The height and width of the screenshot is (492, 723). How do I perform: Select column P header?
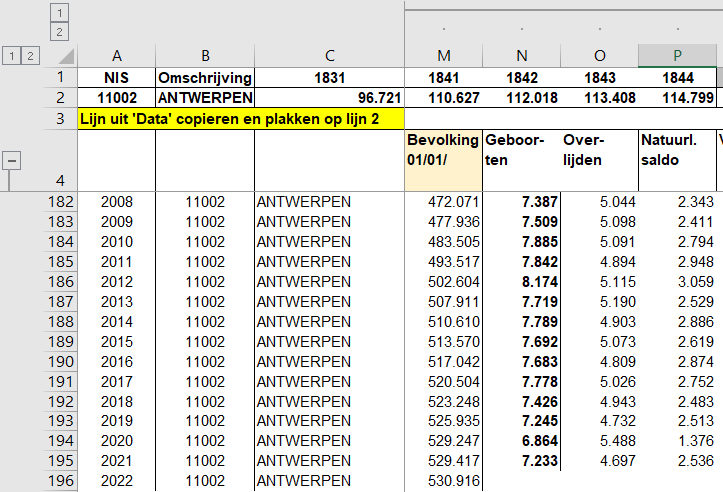(x=677, y=56)
